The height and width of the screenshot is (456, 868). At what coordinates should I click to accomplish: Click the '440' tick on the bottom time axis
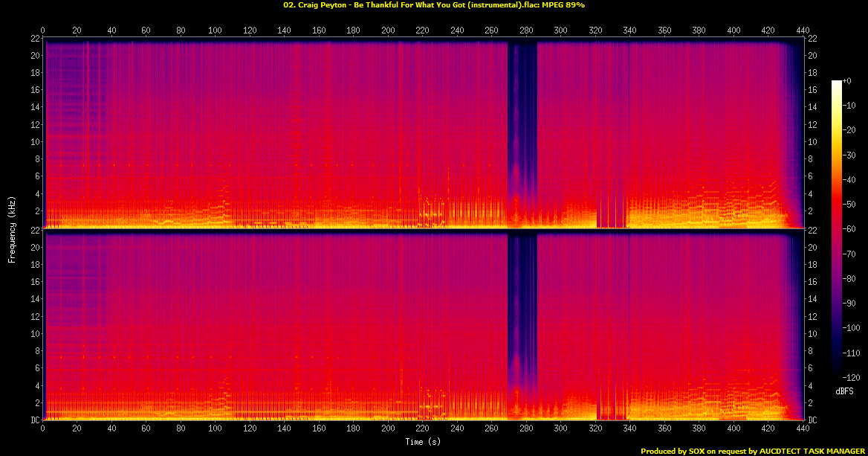(803, 428)
